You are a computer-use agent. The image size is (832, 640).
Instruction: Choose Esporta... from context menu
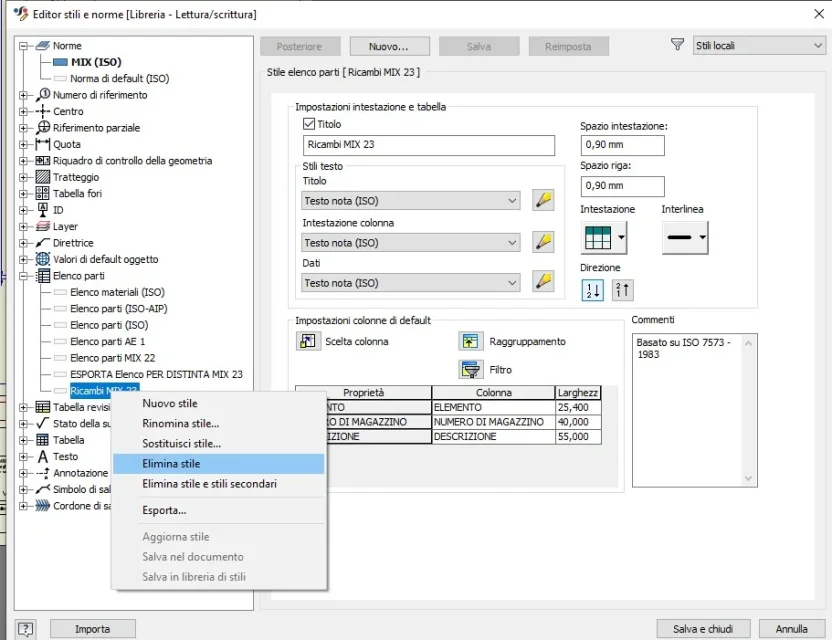219,511
